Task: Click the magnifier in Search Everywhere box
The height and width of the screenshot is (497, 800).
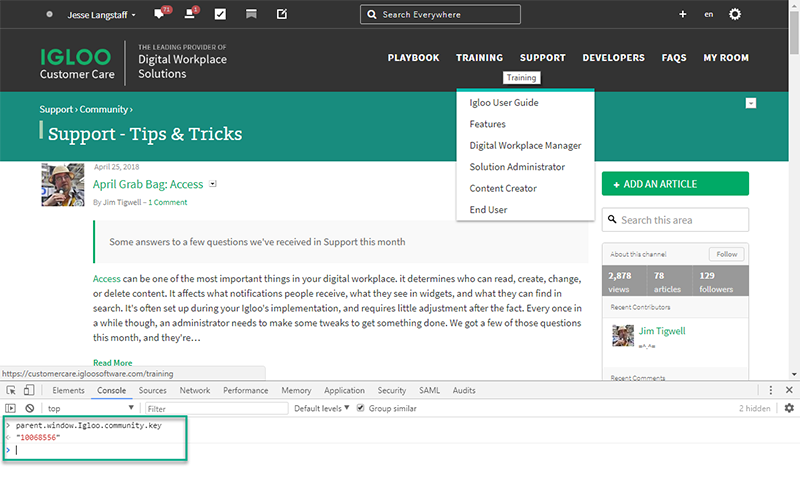Action: (372, 15)
